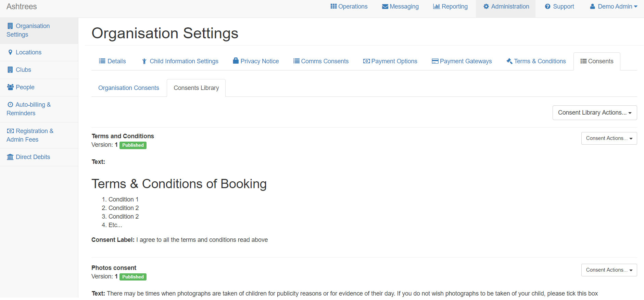The height and width of the screenshot is (300, 644).
Task: Click the Reporting bar chart icon
Action: click(436, 6)
